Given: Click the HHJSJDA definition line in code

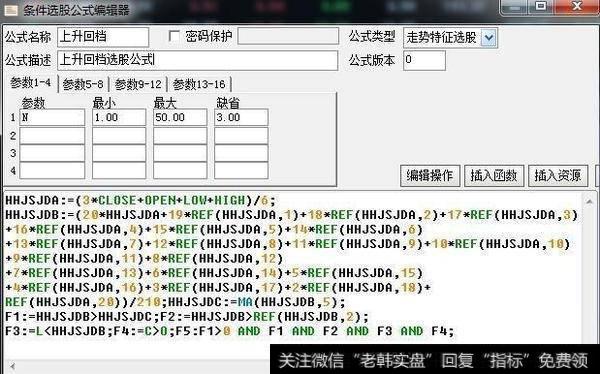Looking at the screenshot, I should coord(140,200).
